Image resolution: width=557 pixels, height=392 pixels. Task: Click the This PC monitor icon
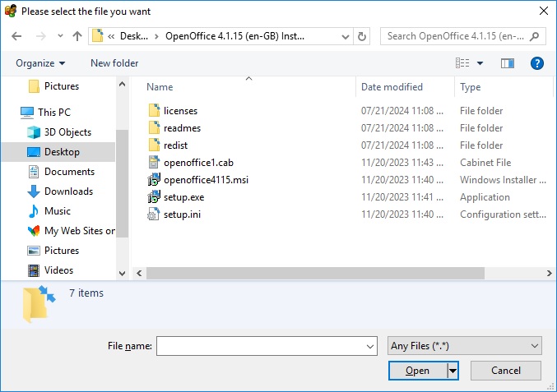pyautogui.click(x=27, y=113)
